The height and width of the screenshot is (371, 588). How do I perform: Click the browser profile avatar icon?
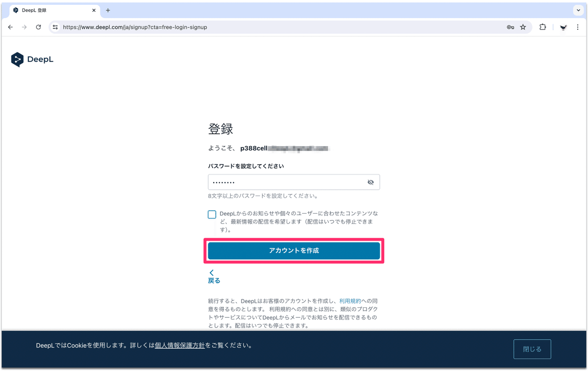pyautogui.click(x=563, y=27)
